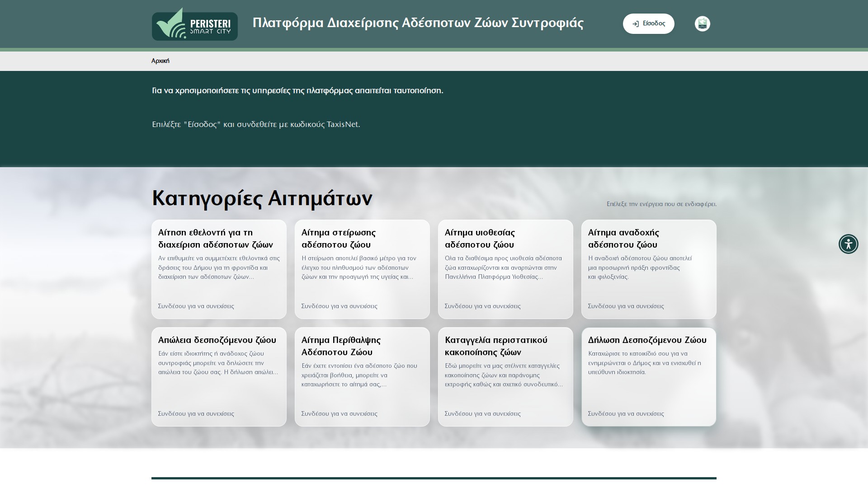Click the Peristeri Smart City logo
Viewport: 868px width, 488px height.
194,23
